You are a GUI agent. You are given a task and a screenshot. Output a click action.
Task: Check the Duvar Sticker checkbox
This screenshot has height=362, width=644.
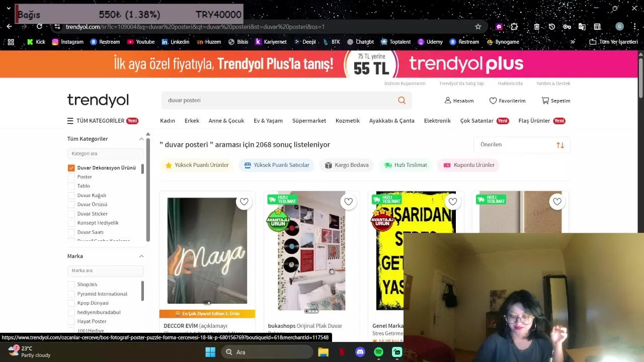click(71, 214)
